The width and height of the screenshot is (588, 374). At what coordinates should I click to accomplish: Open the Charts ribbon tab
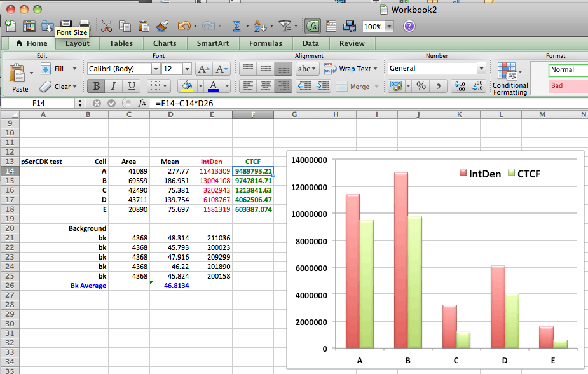(165, 43)
